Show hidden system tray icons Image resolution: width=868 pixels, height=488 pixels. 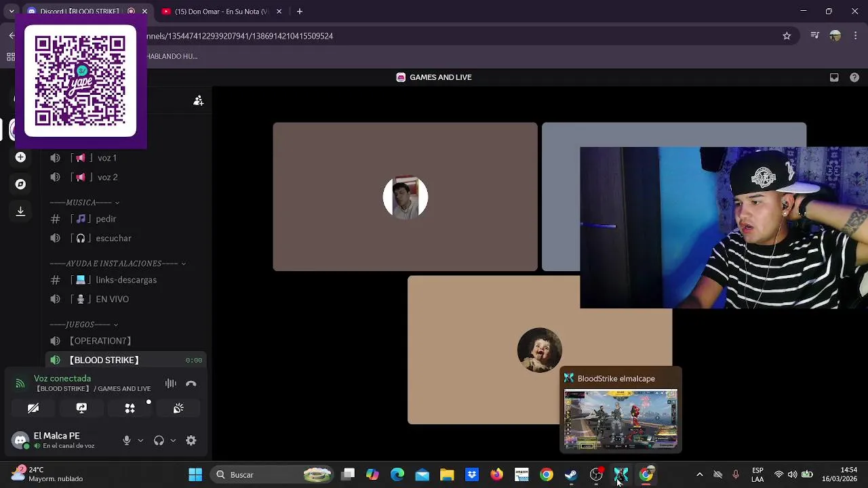[x=700, y=475]
